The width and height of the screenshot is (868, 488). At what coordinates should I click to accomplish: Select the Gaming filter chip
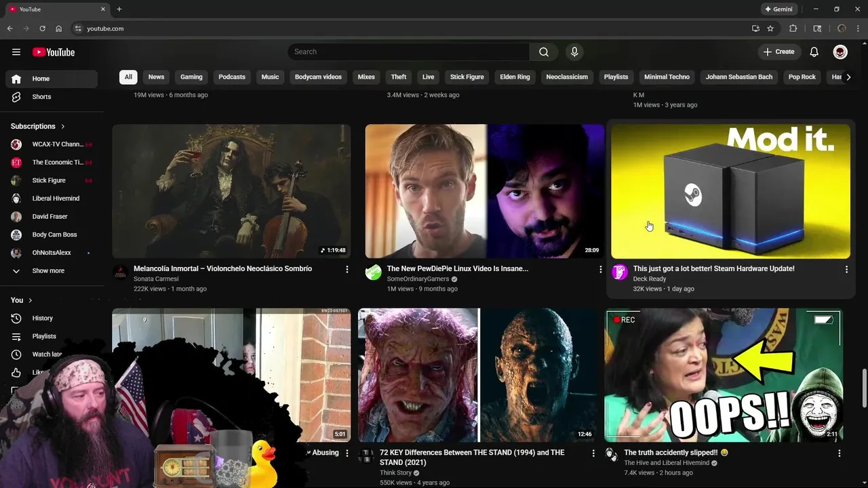tap(191, 77)
